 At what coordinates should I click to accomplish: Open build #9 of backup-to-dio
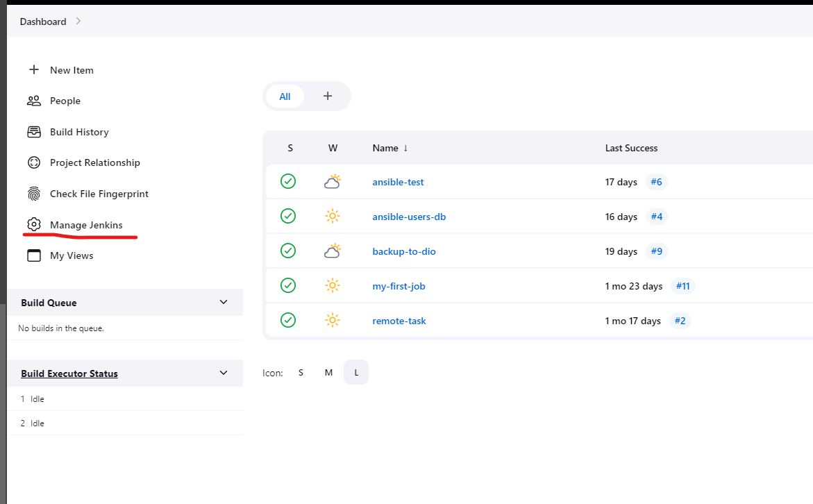coord(656,251)
